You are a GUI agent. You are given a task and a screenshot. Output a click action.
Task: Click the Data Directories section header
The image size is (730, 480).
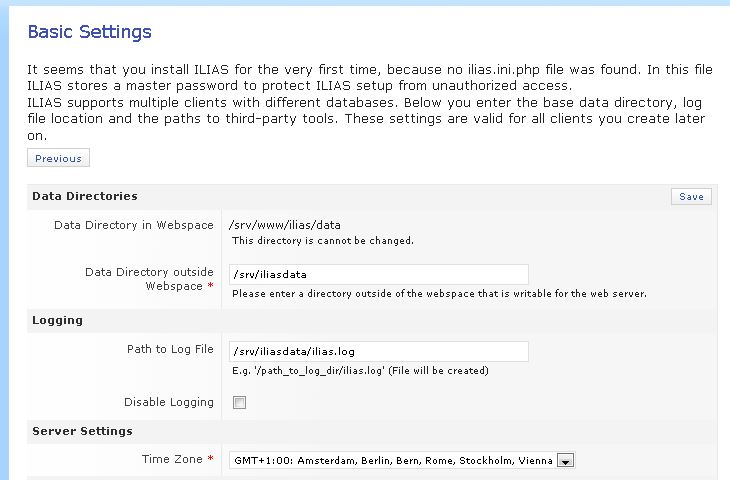click(x=84, y=196)
